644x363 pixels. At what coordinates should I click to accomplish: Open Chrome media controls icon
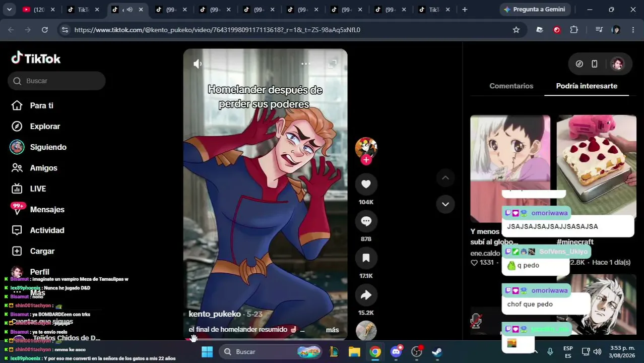click(x=599, y=30)
